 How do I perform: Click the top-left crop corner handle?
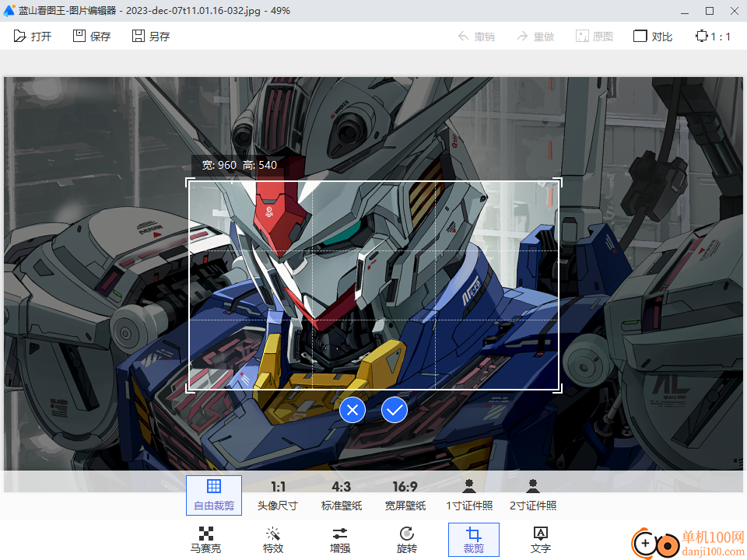(x=189, y=181)
